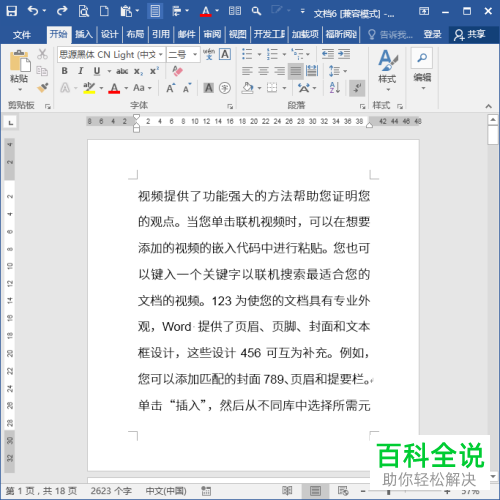Switch to the 审阅 tab
This screenshot has width=500, height=500.
[x=212, y=34]
